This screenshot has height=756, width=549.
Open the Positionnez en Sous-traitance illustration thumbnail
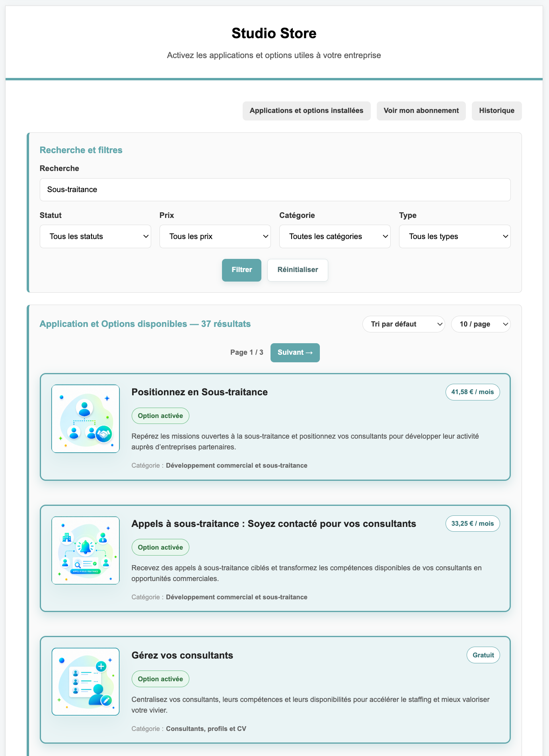(x=86, y=419)
